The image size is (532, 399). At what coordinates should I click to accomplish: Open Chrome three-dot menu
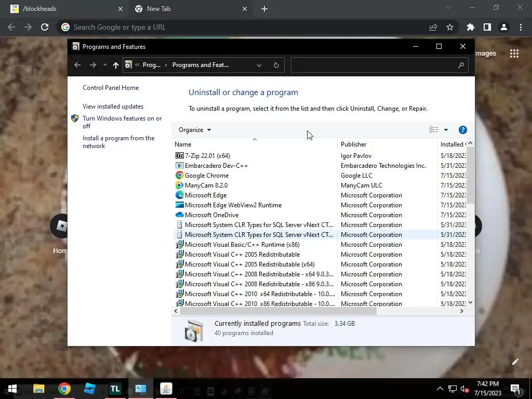[x=521, y=27]
